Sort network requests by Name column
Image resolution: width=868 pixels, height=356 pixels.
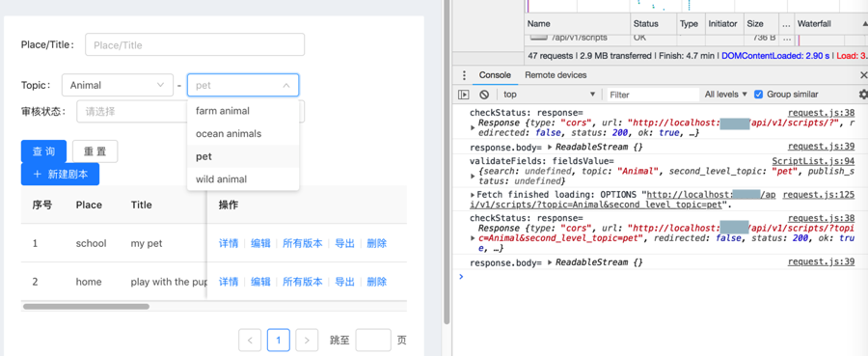(578, 24)
